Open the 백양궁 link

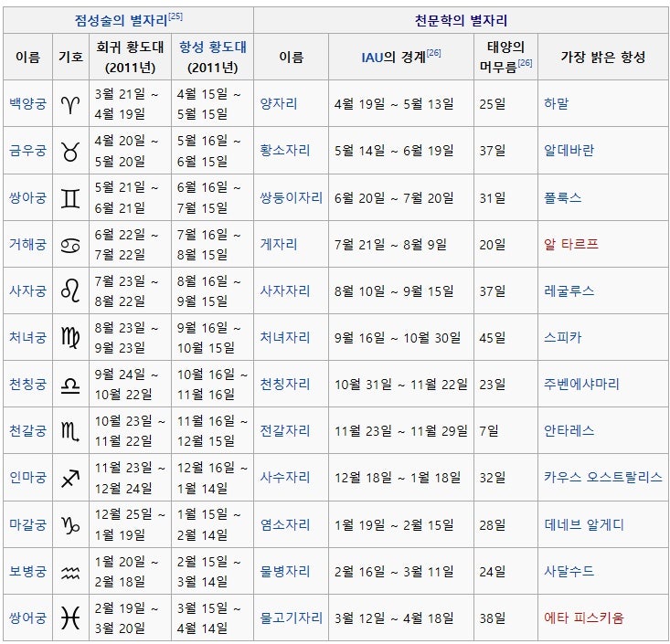point(27,104)
